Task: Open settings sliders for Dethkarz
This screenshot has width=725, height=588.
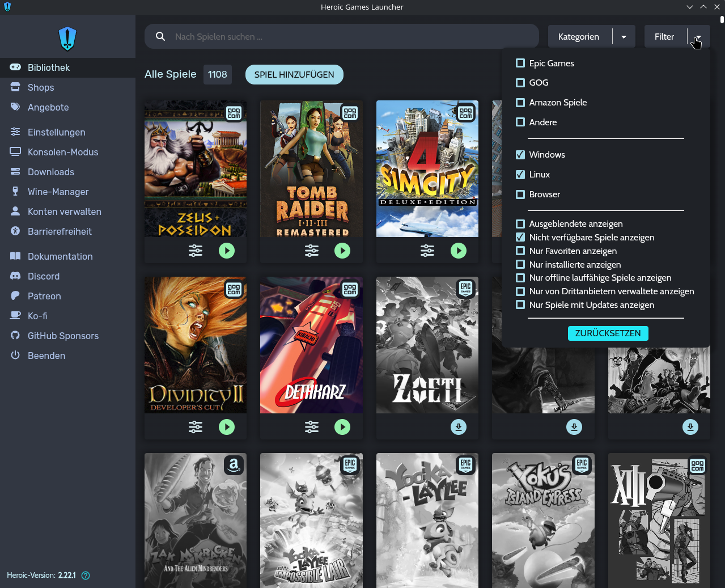Action: [x=312, y=427]
